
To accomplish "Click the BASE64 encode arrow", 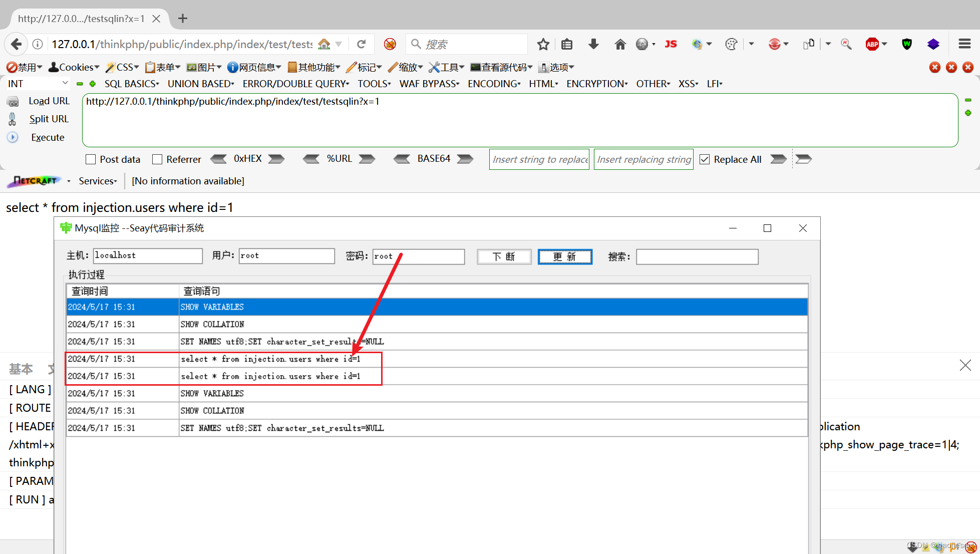I will click(465, 159).
